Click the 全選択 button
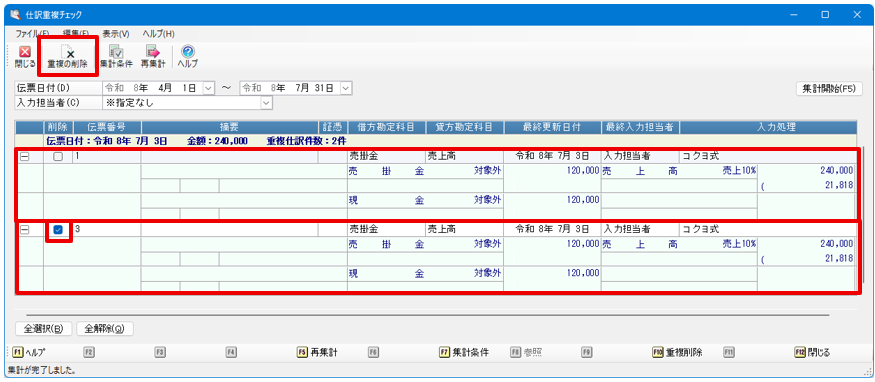875x382 pixels. 44,328
